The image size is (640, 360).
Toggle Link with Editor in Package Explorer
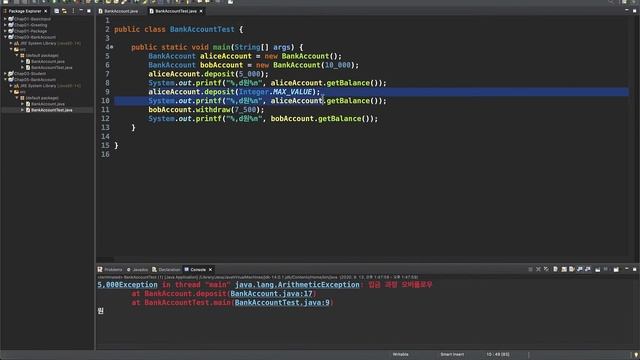click(64, 11)
